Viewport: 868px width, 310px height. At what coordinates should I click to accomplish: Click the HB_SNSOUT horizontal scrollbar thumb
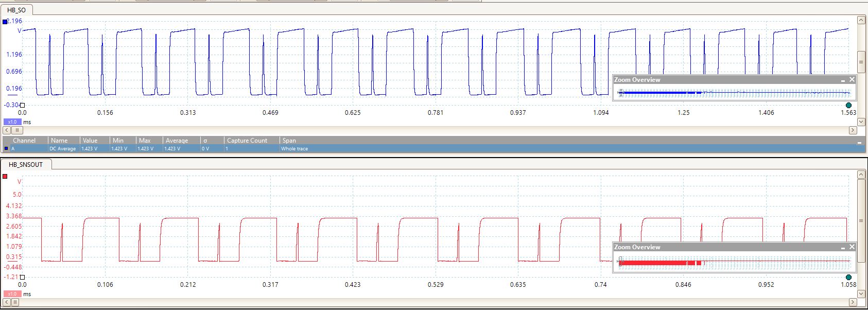point(15,302)
